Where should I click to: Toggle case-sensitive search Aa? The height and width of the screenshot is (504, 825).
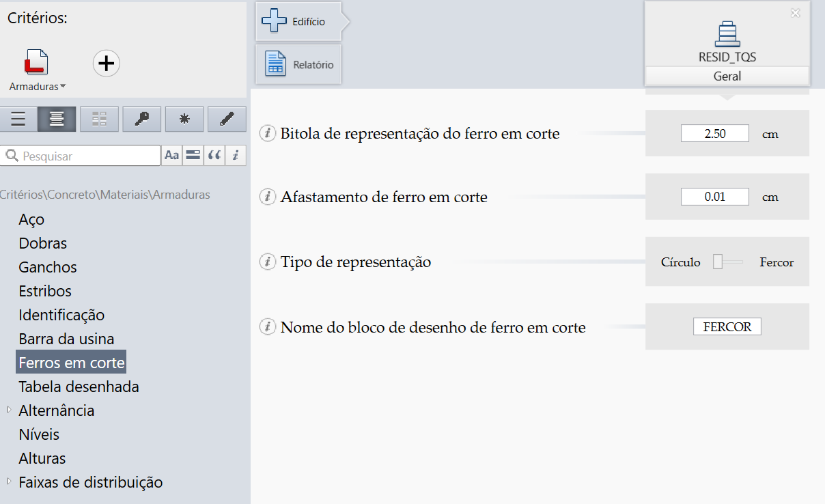[171, 156]
